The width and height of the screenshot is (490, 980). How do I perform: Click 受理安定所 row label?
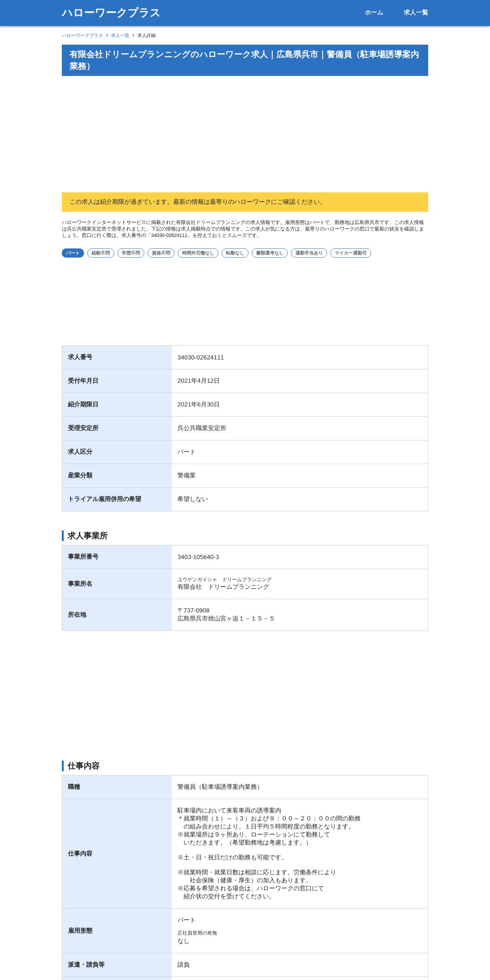click(83, 428)
